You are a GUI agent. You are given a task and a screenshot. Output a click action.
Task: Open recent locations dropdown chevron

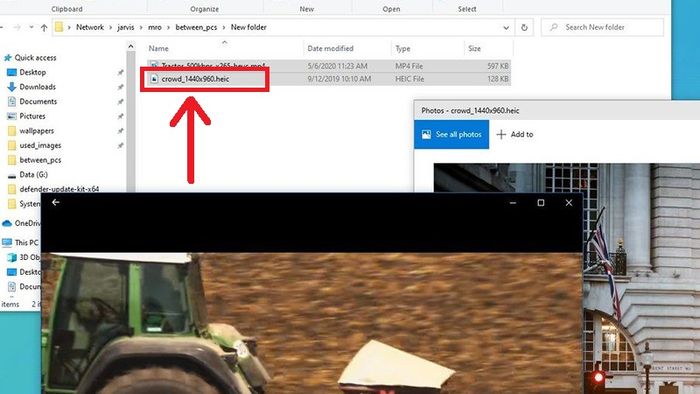pyautogui.click(x=31, y=27)
